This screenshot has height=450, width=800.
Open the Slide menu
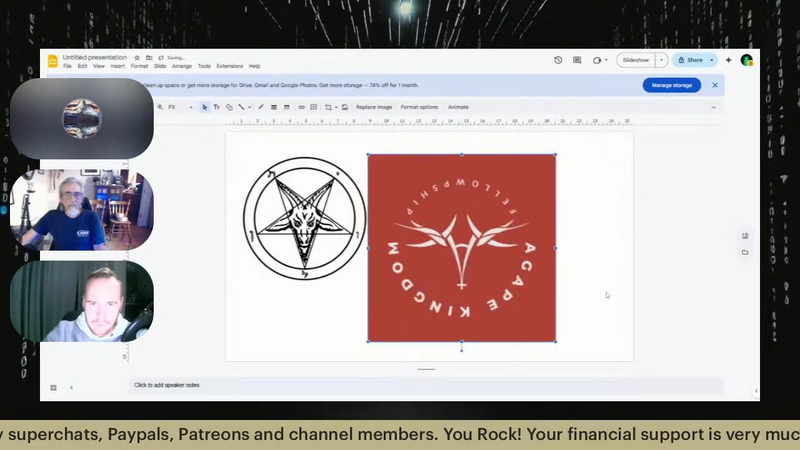(x=160, y=66)
